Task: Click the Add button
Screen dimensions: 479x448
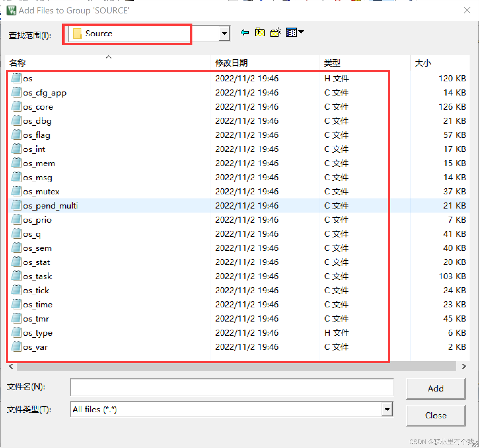Action: [x=436, y=388]
